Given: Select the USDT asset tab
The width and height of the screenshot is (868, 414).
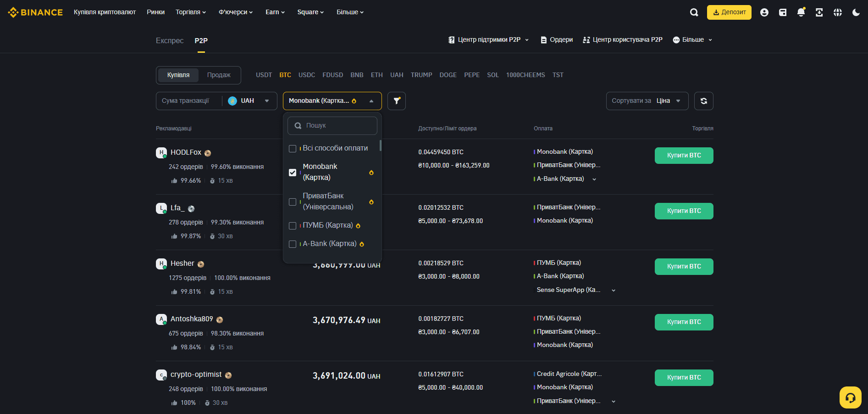Looking at the screenshot, I should [264, 75].
